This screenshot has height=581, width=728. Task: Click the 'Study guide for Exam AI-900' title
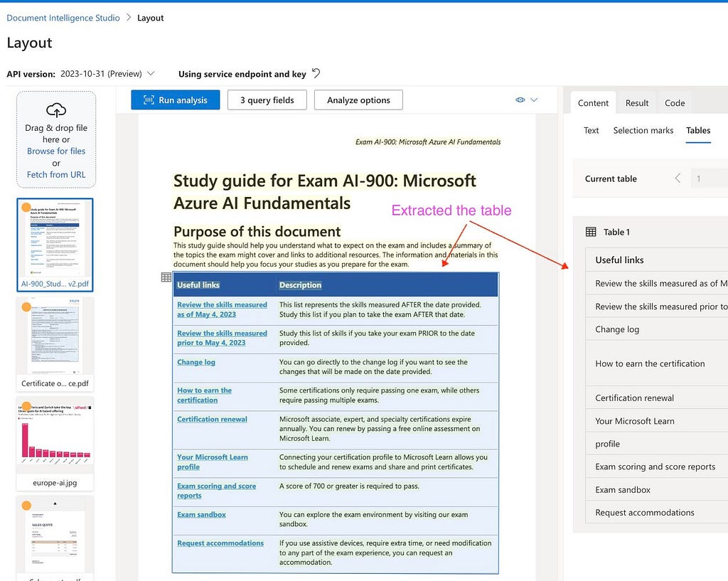click(x=324, y=192)
